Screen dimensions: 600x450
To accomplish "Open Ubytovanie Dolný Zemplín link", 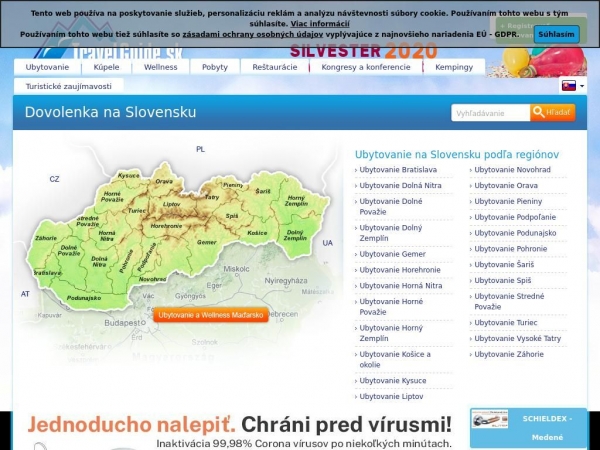I will 391,233.
